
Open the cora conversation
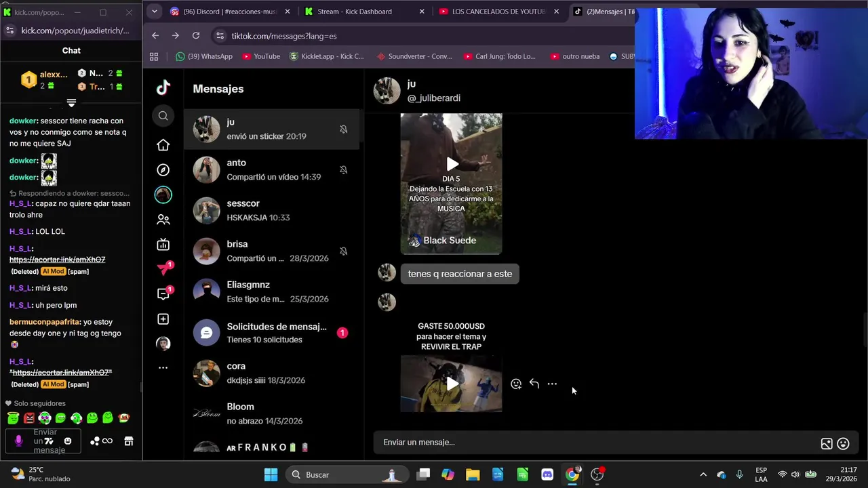click(271, 373)
